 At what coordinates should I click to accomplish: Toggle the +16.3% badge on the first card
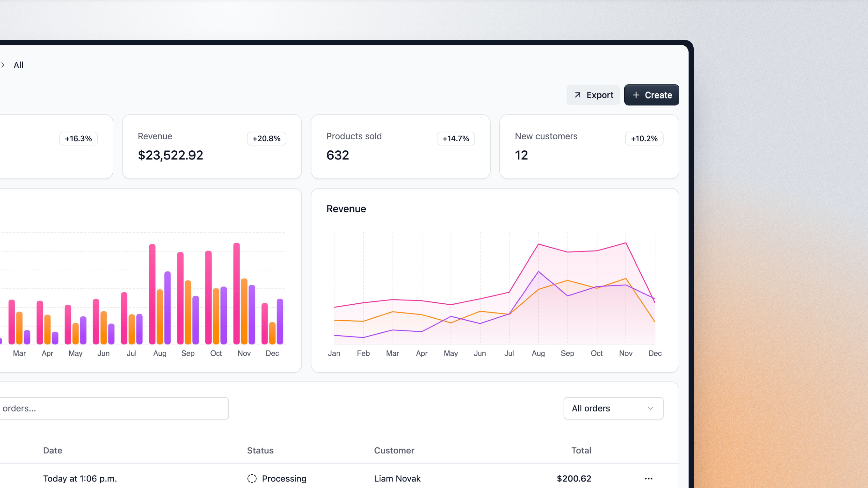coord(78,138)
